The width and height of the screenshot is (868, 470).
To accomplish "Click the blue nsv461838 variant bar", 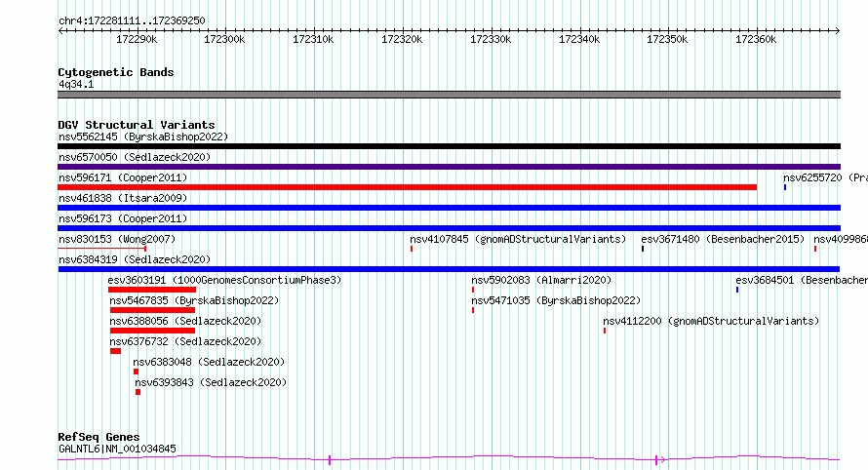I will tap(449, 208).
